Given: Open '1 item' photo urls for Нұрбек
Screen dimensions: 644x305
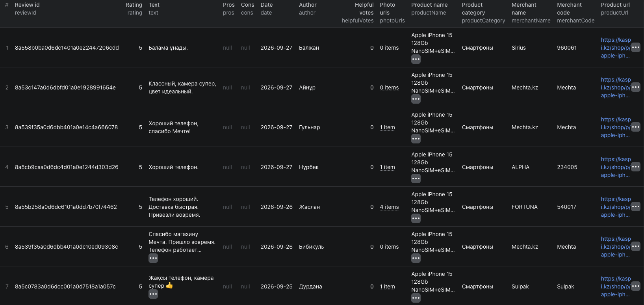Looking at the screenshot, I should click(x=387, y=167).
